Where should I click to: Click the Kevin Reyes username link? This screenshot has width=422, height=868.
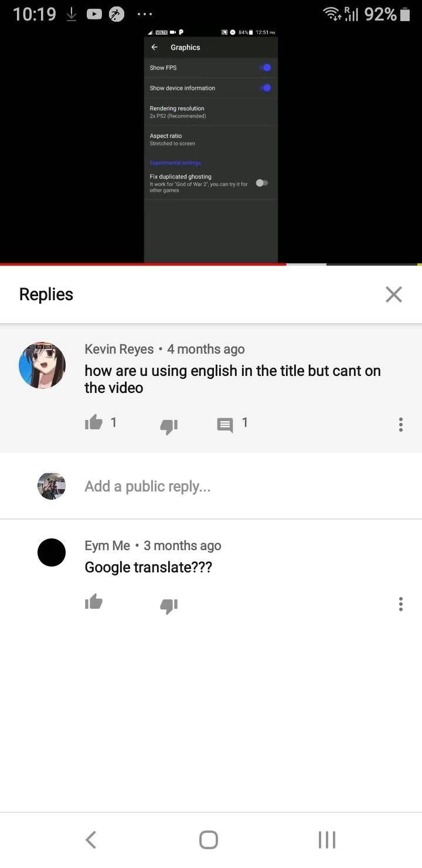click(x=119, y=349)
